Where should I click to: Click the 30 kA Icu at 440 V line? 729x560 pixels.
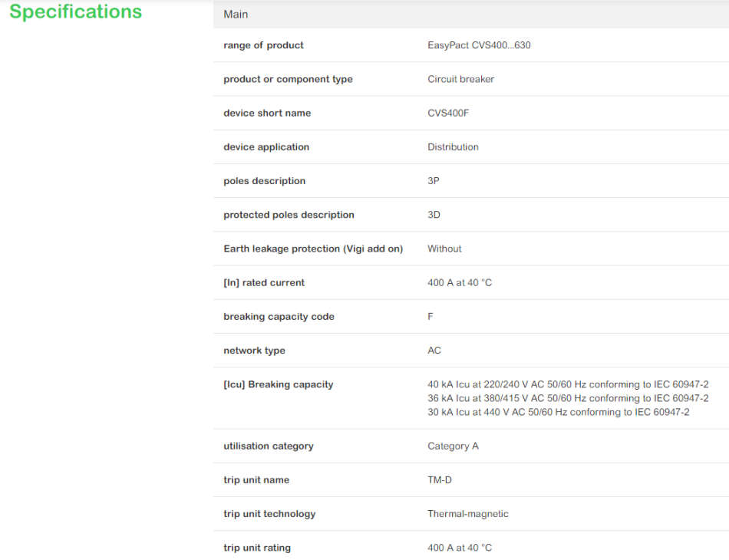[x=558, y=412]
